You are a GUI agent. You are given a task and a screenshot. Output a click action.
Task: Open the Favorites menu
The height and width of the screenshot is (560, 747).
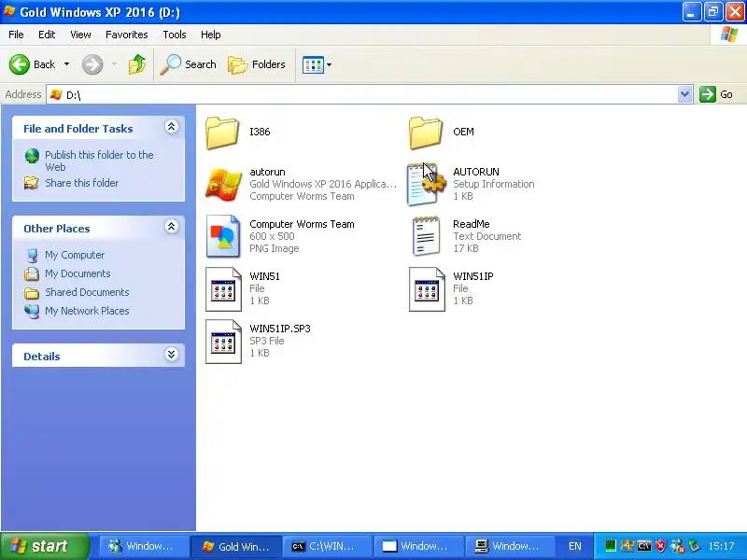[127, 35]
